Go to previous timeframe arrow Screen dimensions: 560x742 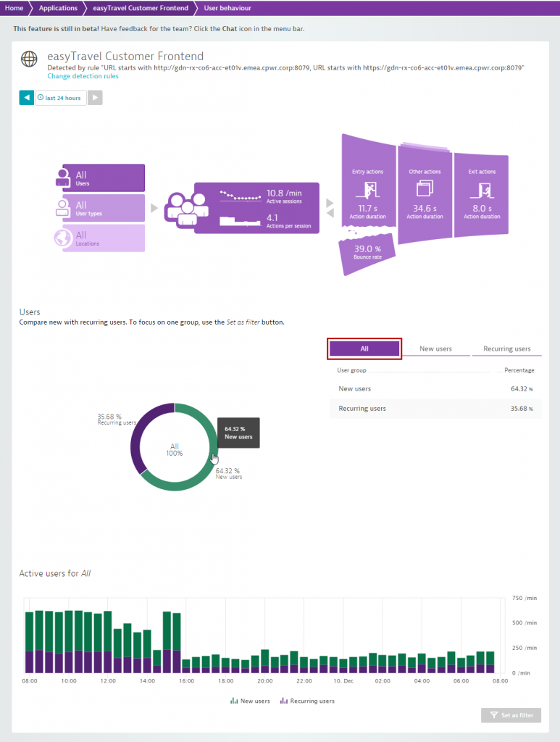coord(27,98)
